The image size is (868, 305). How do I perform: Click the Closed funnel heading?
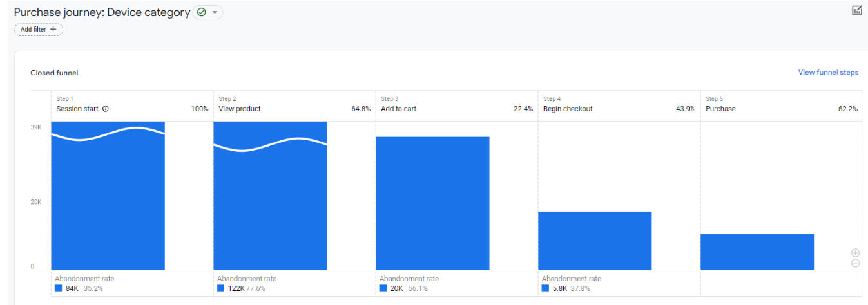(x=54, y=73)
